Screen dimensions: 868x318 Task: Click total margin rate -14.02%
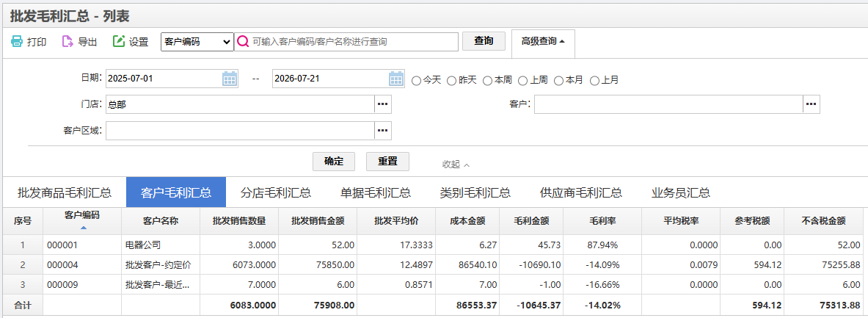click(602, 305)
